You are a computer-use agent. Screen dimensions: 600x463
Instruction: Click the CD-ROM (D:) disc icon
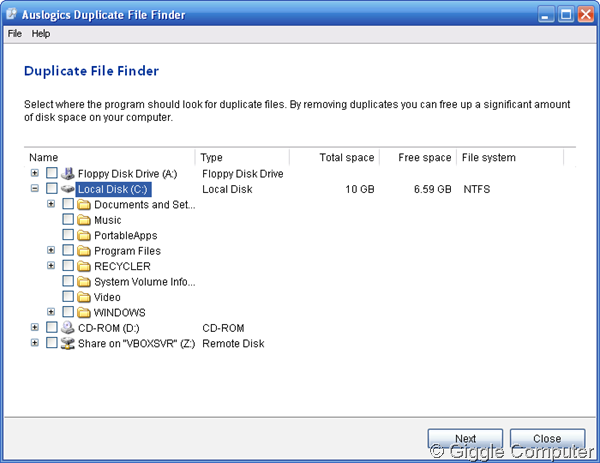coord(68,328)
